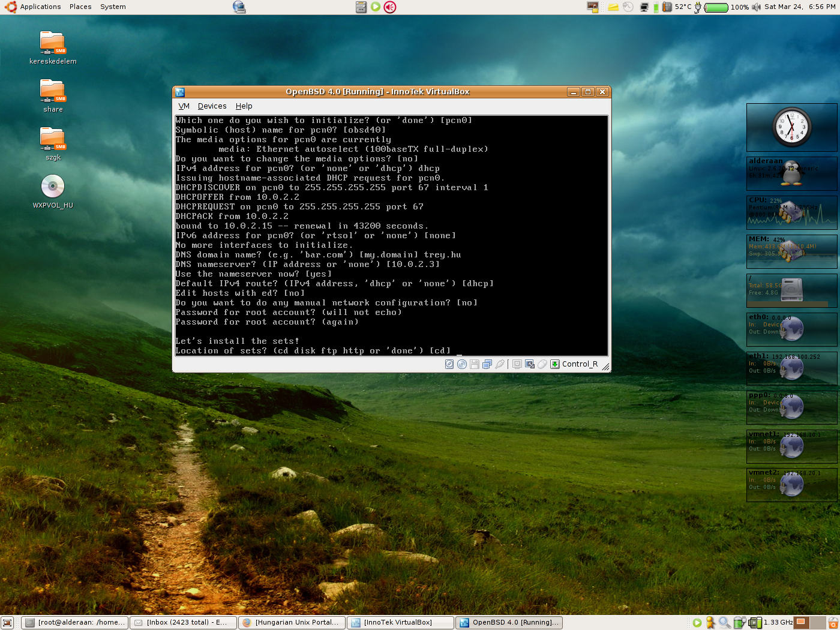840x630 pixels.
Task: Click the date and time in top panel
Action: (800, 7)
